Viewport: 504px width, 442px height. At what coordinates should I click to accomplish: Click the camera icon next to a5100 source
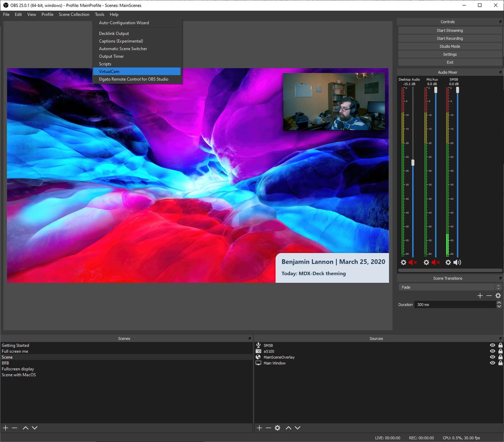258,351
